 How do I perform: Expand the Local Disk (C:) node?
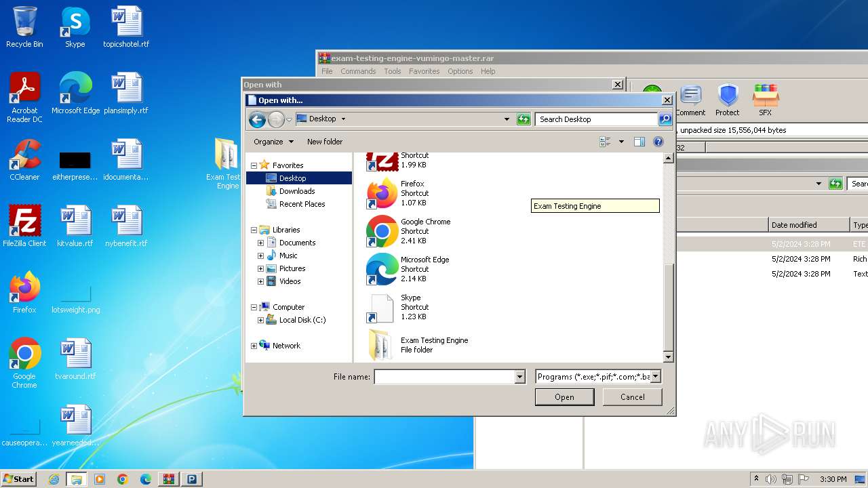tap(260, 320)
